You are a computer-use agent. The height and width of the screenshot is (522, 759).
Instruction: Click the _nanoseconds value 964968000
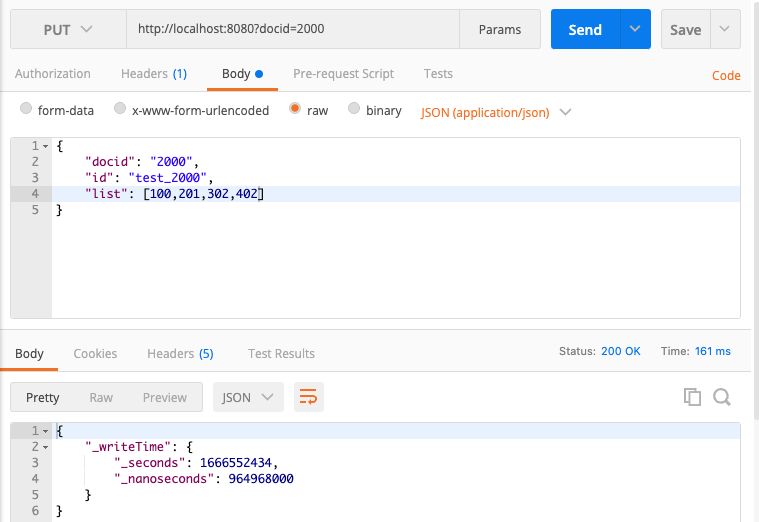tap(261, 479)
